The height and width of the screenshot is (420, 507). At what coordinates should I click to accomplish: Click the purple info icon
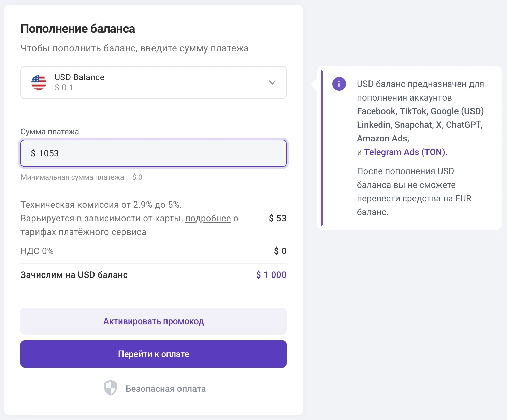point(339,84)
